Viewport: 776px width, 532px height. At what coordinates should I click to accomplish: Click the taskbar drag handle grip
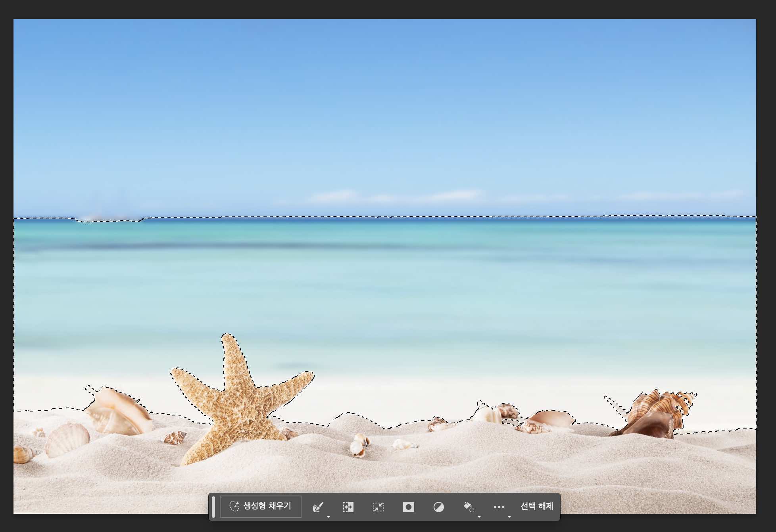(213, 506)
